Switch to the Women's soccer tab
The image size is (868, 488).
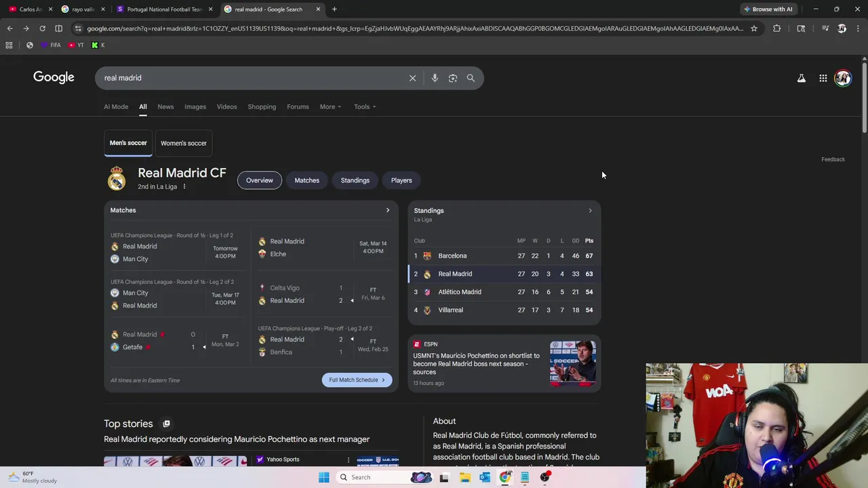pos(184,143)
